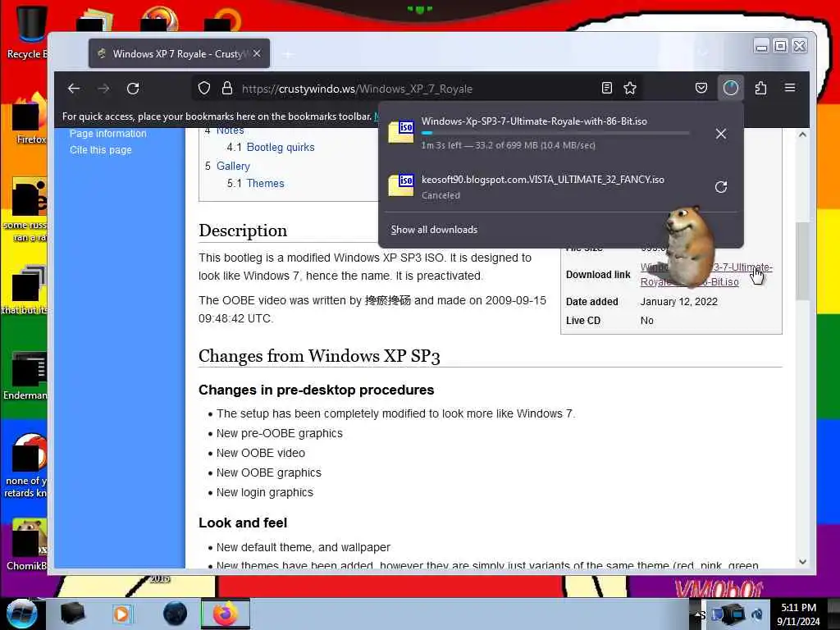Open the media player taskbar icon
Screen dimensions: 840x630
[x=121, y=614]
